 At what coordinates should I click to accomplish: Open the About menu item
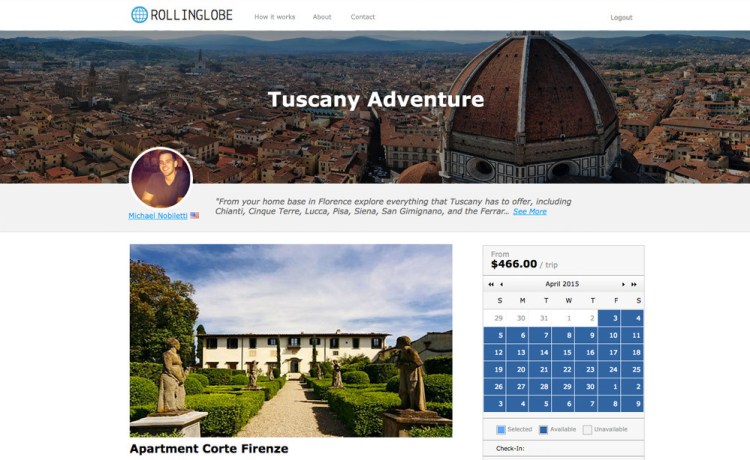(322, 17)
